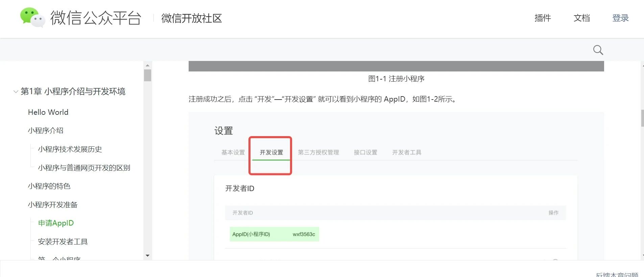
Task: Click the main page scrollbar thumb
Action: pyautogui.click(x=642, y=118)
